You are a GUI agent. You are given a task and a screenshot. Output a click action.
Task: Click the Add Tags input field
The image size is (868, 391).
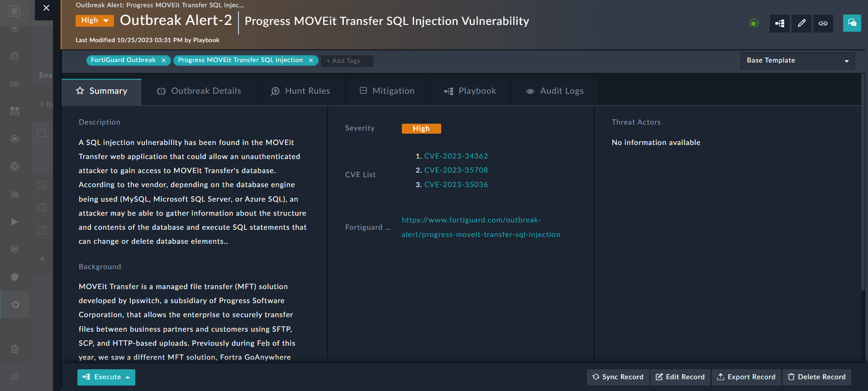[x=347, y=61]
